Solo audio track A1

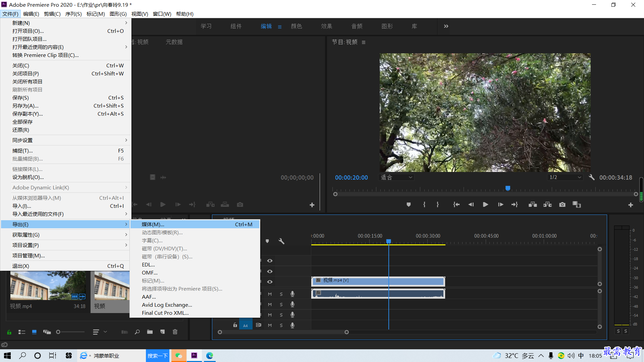pos(281,294)
